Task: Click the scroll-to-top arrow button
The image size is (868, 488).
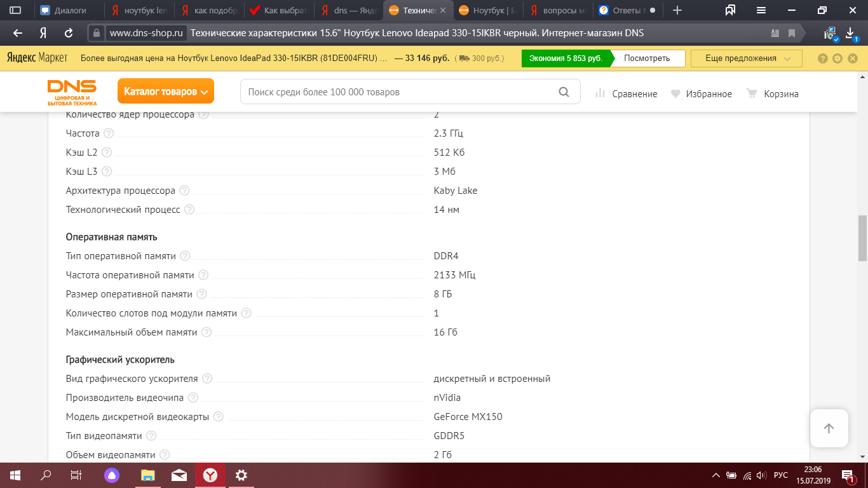Action: 829,428
